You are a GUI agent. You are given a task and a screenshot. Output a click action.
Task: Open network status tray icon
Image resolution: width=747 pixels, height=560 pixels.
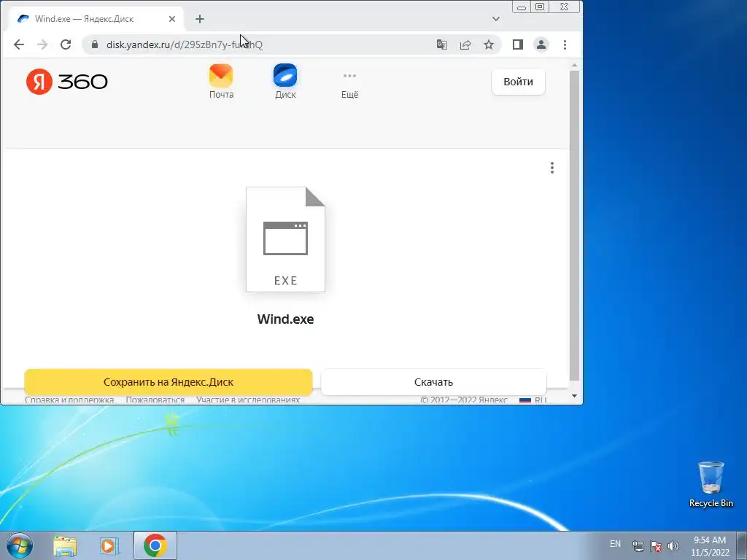(x=638, y=545)
